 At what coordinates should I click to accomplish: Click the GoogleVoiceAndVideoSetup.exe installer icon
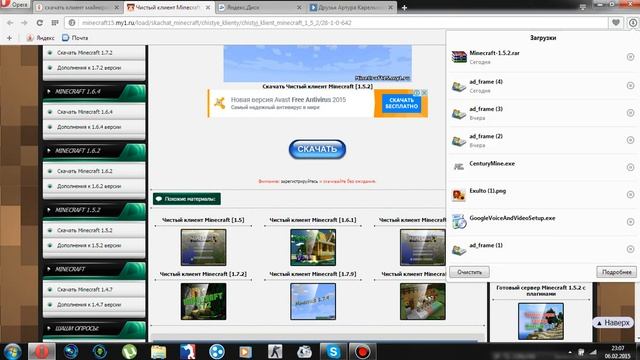pos(459,221)
